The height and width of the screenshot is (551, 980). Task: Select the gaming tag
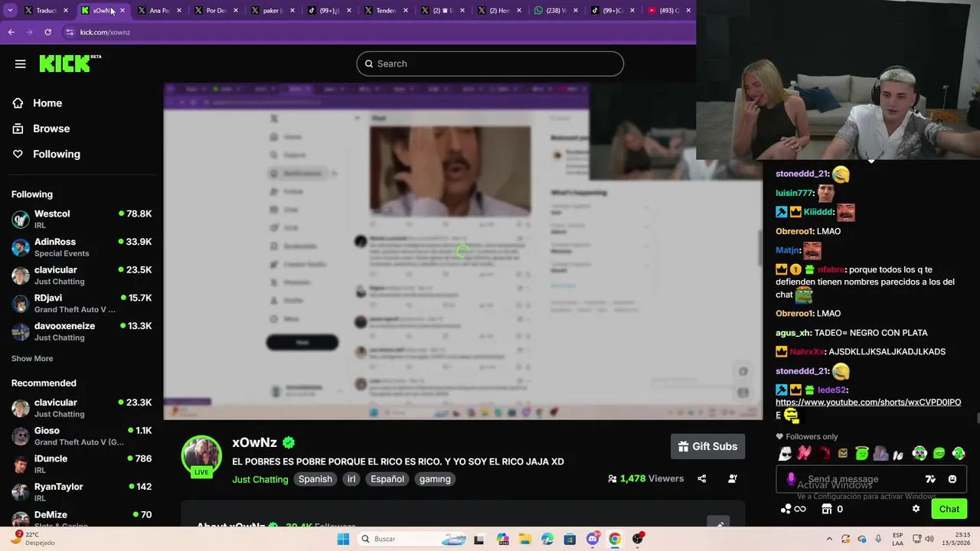(x=435, y=479)
